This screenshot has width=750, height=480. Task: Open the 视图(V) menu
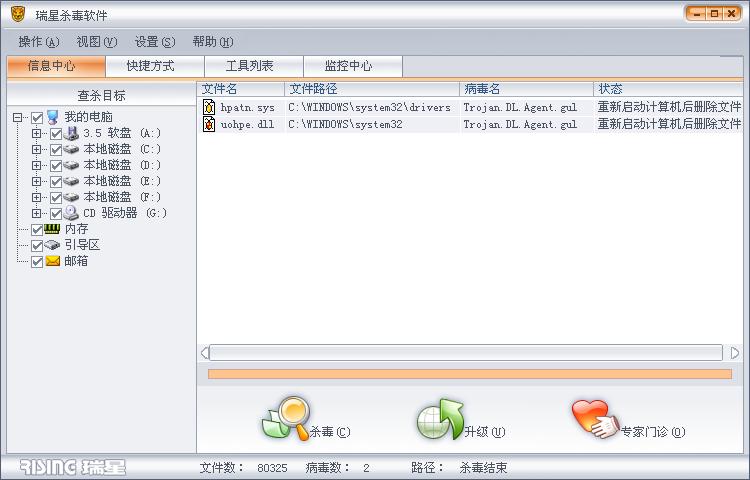97,42
